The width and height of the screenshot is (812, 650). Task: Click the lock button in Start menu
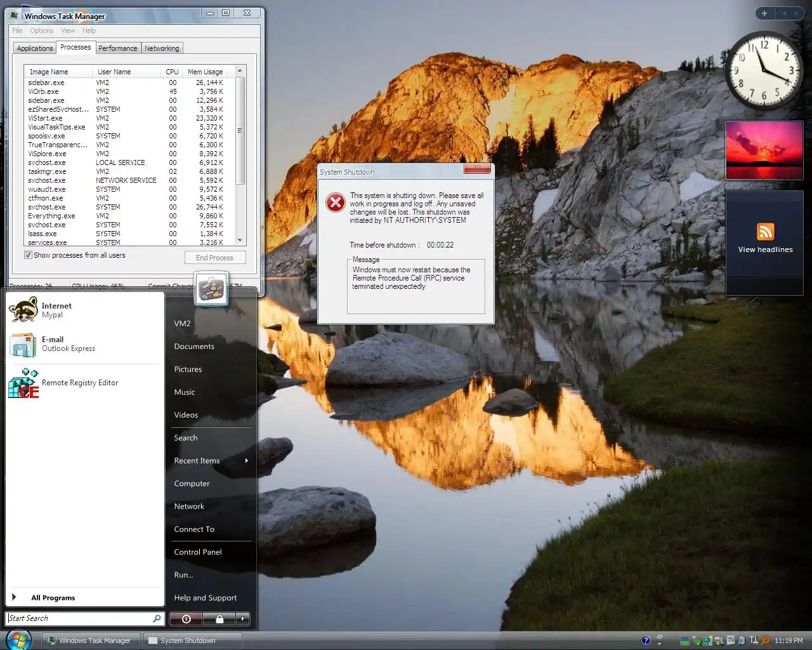click(x=219, y=619)
